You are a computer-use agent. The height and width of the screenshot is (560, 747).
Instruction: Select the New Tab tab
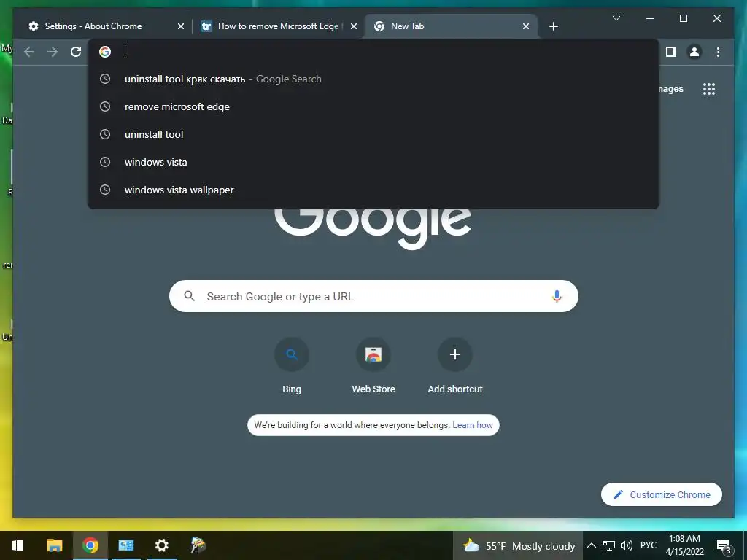tap(451, 26)
